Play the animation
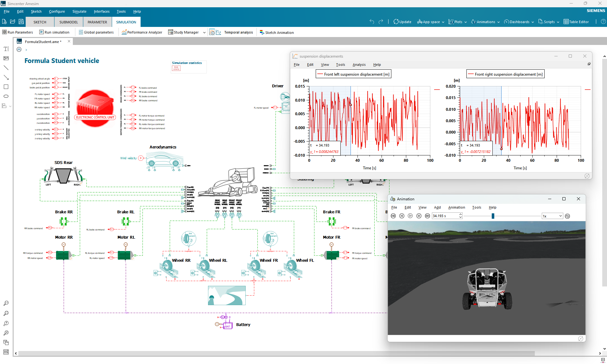The height and width of the screenshot is (364, 607). tap(410, 216)
